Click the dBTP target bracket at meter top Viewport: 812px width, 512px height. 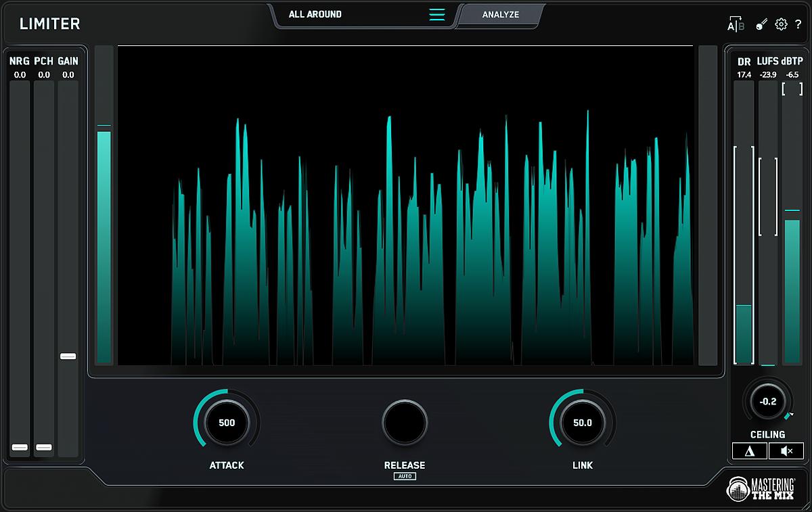coord(792,89)
